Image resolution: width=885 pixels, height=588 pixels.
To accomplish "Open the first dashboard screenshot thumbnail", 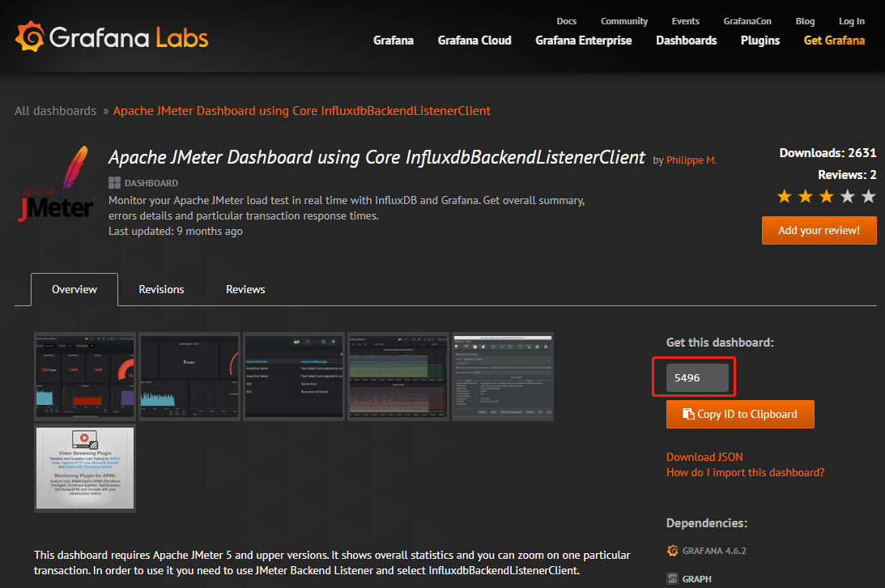I will coord(85,377).
